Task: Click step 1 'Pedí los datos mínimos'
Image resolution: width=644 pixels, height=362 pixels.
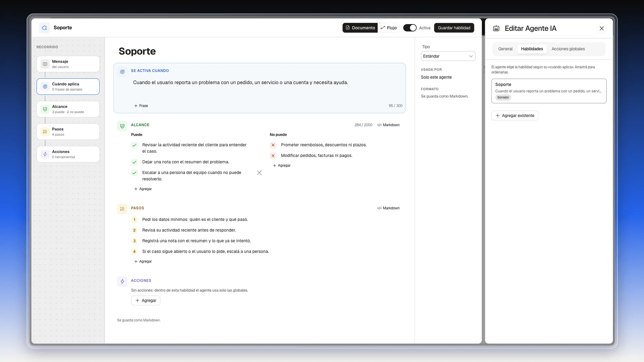Action: 195,220
